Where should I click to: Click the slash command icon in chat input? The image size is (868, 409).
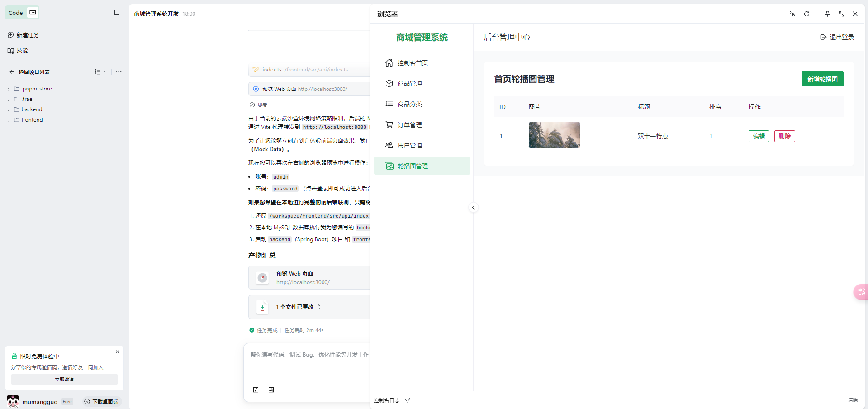point(256,390)
